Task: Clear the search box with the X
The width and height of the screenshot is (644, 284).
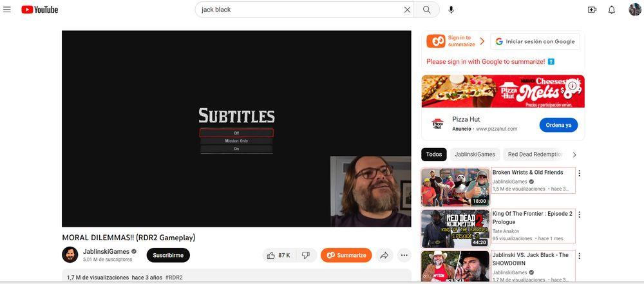Action: pos(407,10)
